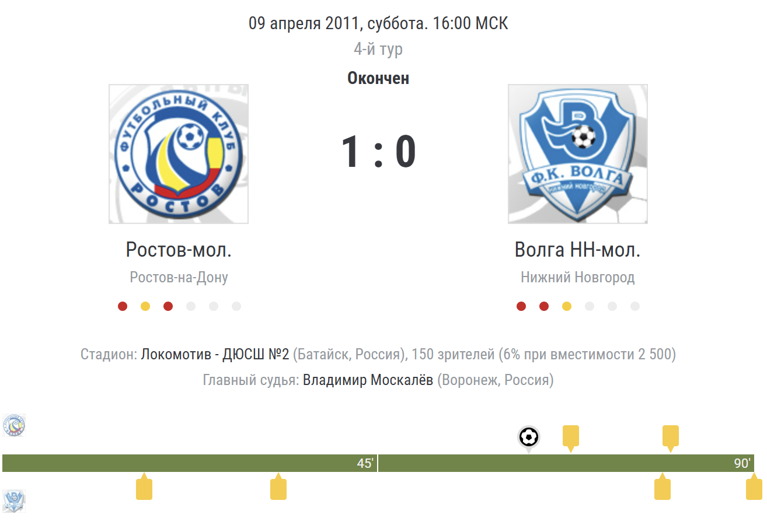Click the FK Volga club logo image

[x=577, y=154]
